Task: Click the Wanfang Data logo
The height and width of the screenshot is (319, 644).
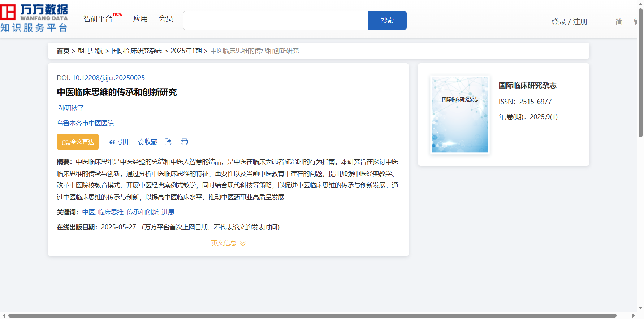Action: [x=34, y=18]
